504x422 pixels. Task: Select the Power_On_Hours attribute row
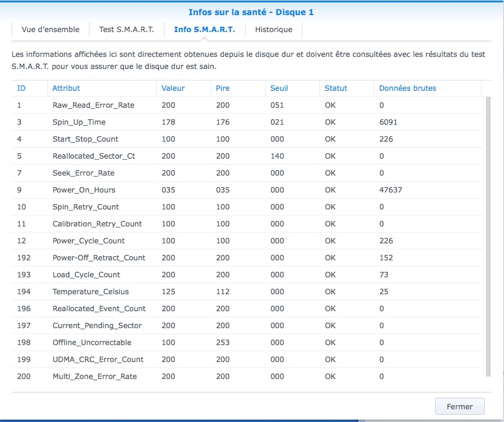click(83, 190)
